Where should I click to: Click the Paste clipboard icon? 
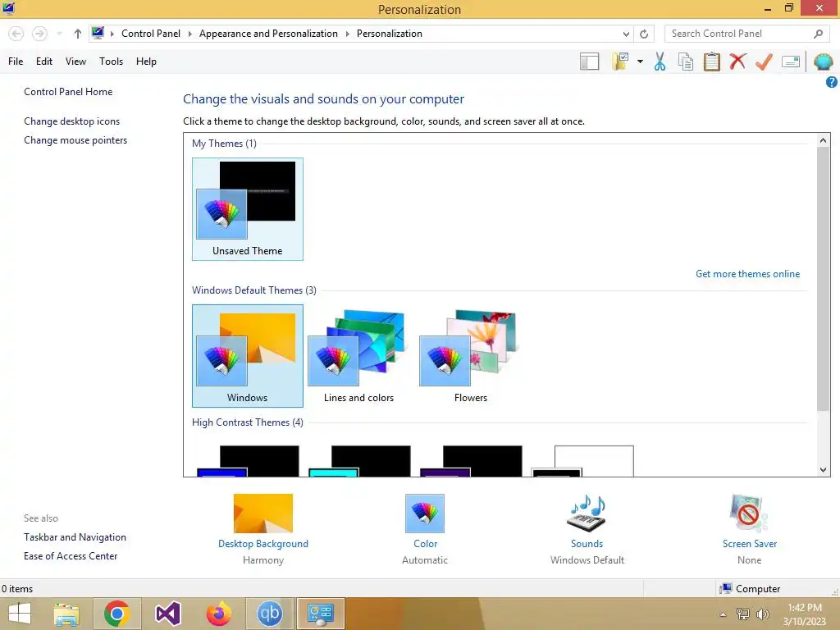pos(711,62)
